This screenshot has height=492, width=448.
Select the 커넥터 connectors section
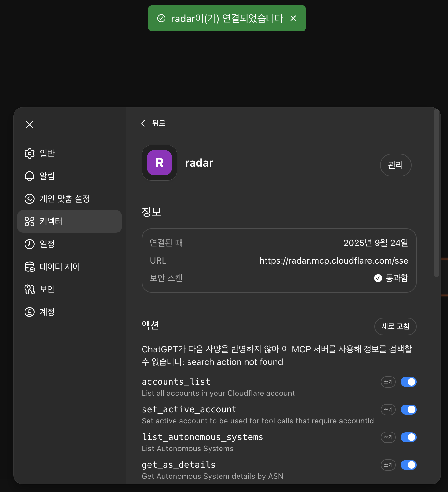[x=70, y=221]
